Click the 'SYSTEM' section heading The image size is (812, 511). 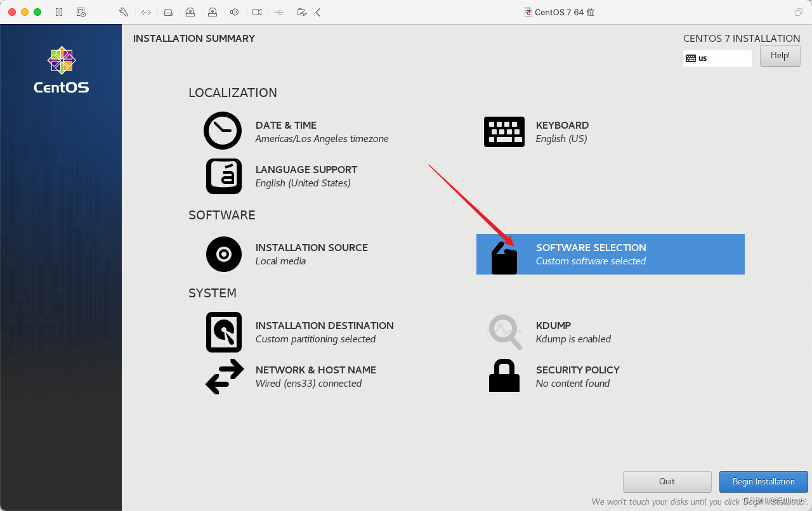point(213,294)
